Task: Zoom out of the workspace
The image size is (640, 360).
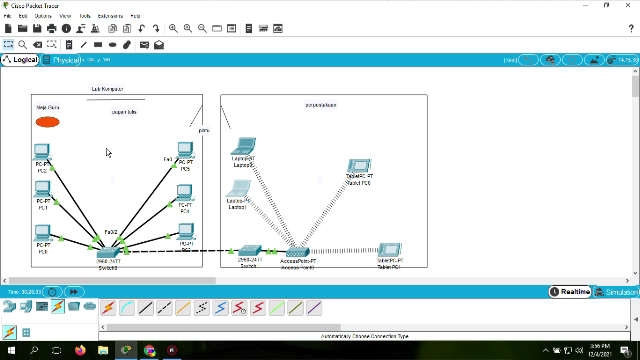Action: pos(202,28)
